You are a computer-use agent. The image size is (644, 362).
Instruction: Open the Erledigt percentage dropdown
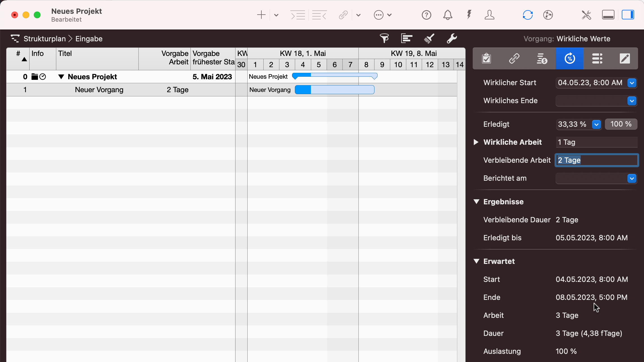(x=596, y=124)
